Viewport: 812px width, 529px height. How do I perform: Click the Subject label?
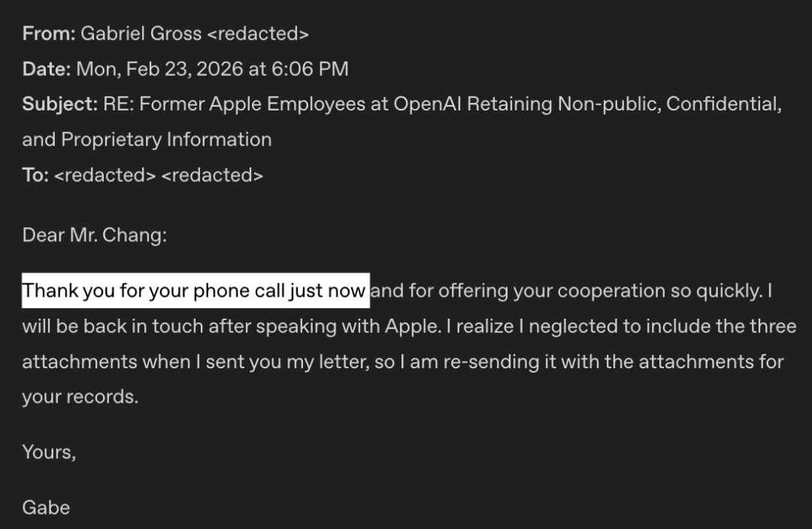[60, 104]
